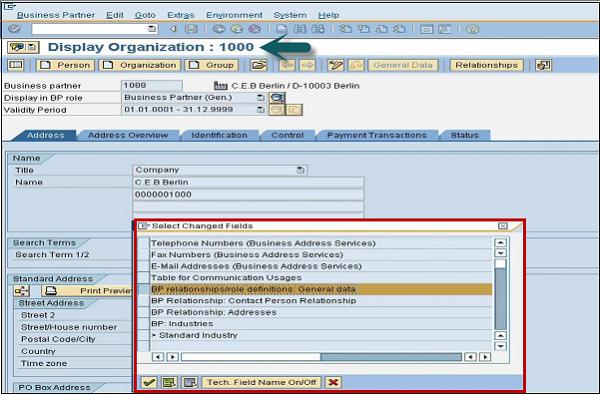This screenshot has height=394, width=600.
Task: Click the Organization button
Action: (x=140, y=65)
